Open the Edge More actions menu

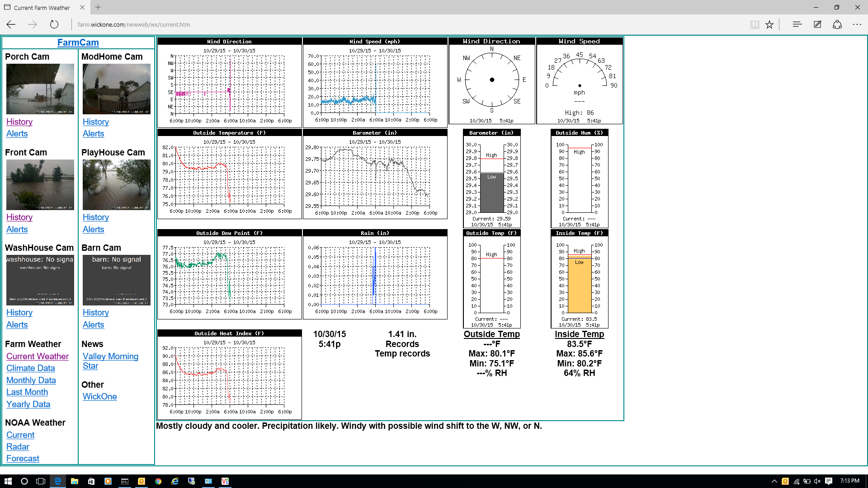[857, 24]
